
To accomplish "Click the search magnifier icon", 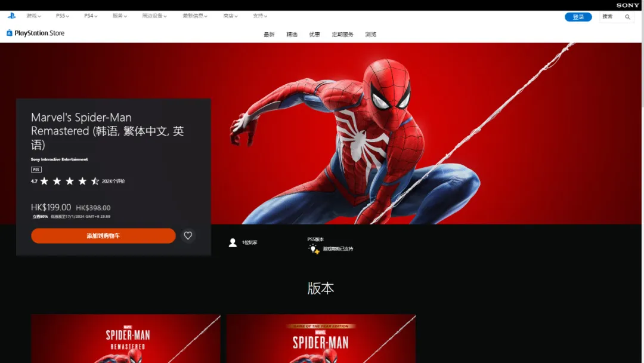I will coord(627,17).
